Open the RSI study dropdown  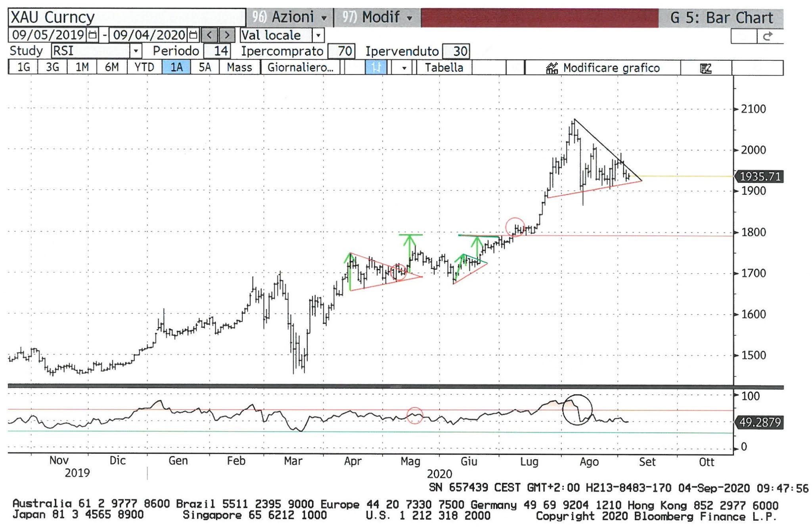tap(136, 51)
